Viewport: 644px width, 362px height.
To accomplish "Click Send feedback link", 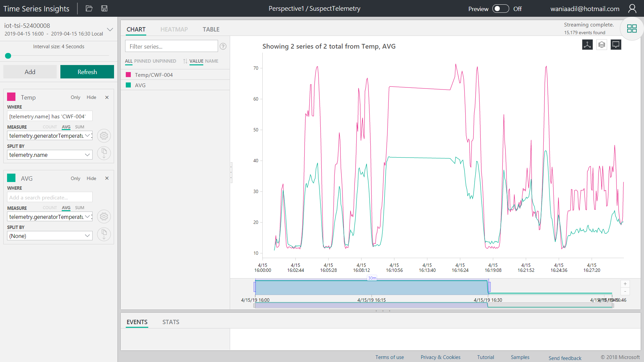I will (x=565, y=358).
